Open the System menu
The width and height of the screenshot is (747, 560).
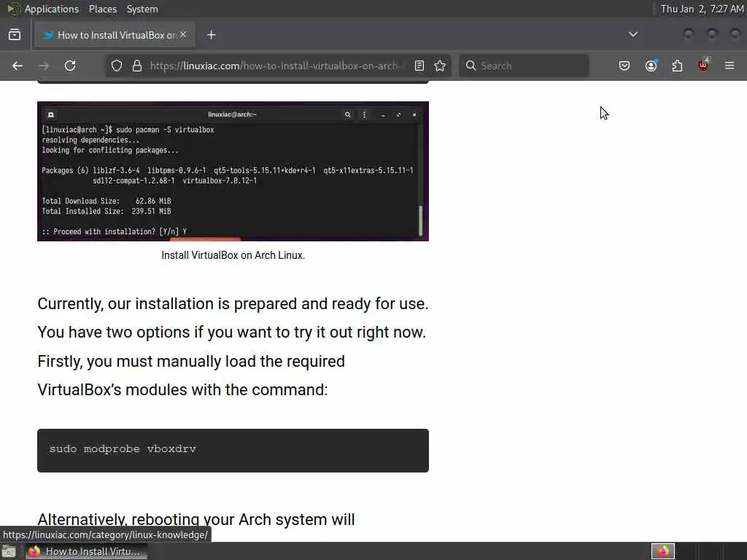(x=142, y=9)
